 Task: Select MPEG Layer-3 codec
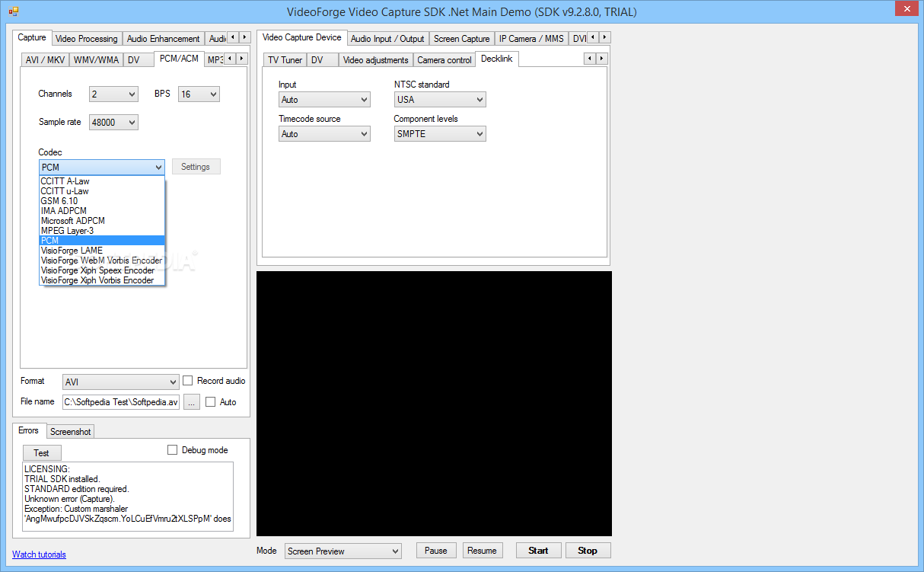(102, 231)
